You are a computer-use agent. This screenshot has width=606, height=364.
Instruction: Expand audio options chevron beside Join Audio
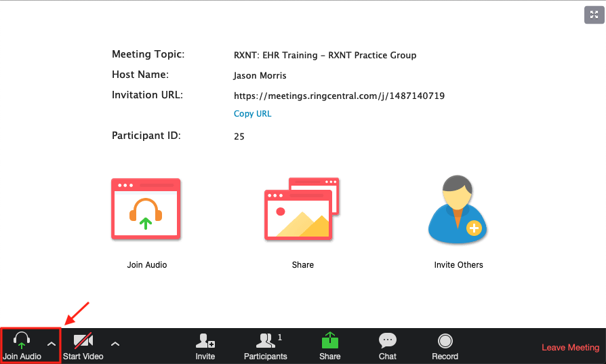52,344
